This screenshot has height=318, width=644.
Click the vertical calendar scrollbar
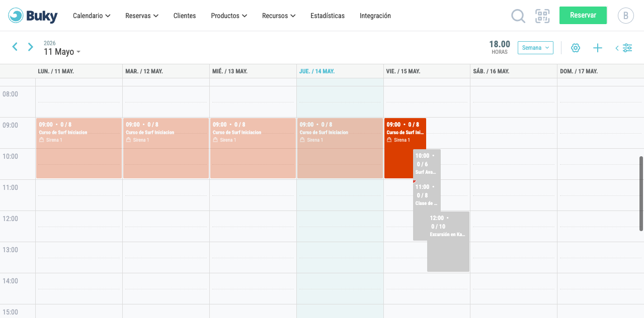[641, 193]
